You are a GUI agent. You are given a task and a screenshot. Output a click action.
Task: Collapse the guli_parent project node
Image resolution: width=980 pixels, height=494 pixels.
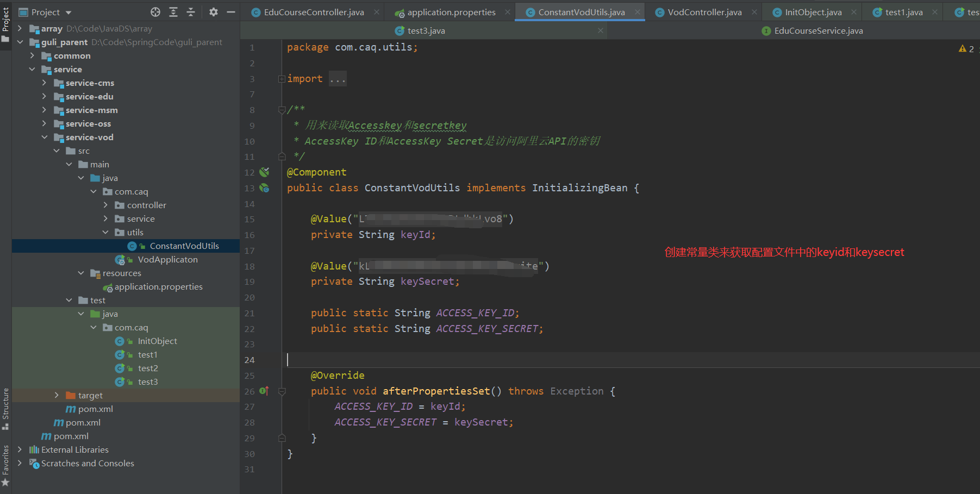[20, 42]
